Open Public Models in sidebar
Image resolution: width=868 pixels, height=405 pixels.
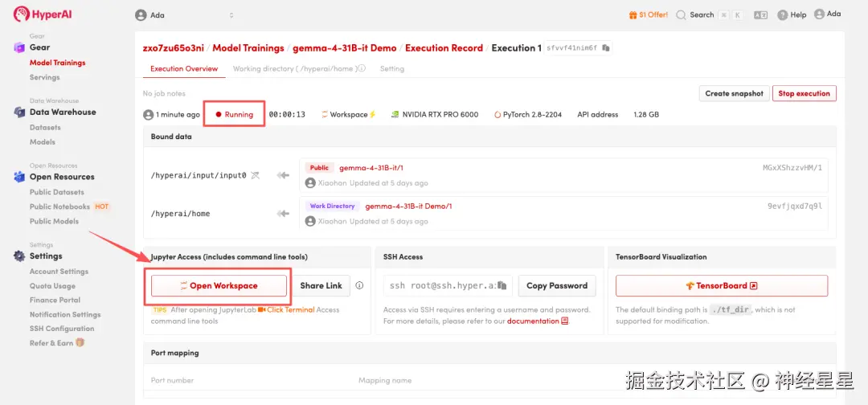pyautogui.click(x=55, y=221)
